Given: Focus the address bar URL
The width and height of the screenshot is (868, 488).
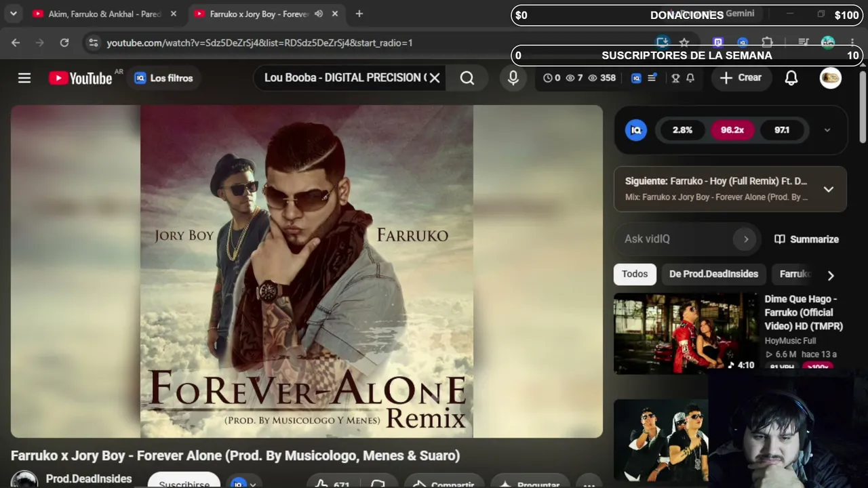Looking at the screenshot, I should pos(260,43).
